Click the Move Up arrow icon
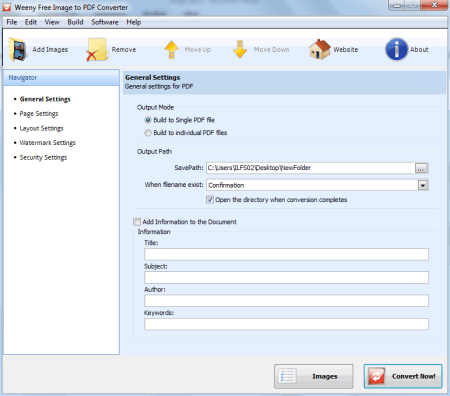This screenshot has height=396, width=450. point(172,49)
